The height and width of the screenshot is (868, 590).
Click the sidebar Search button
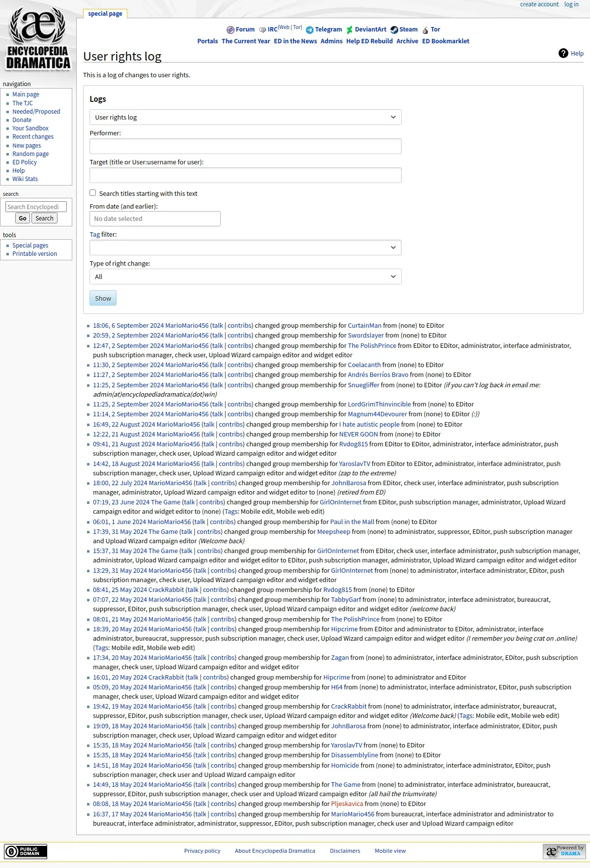(44, 218)
